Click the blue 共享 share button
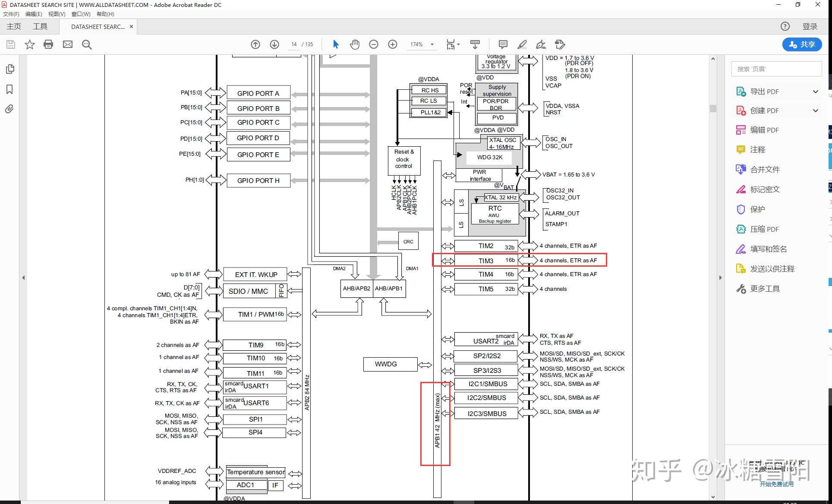This screenshot has height=504, width=832. [802, 44]
